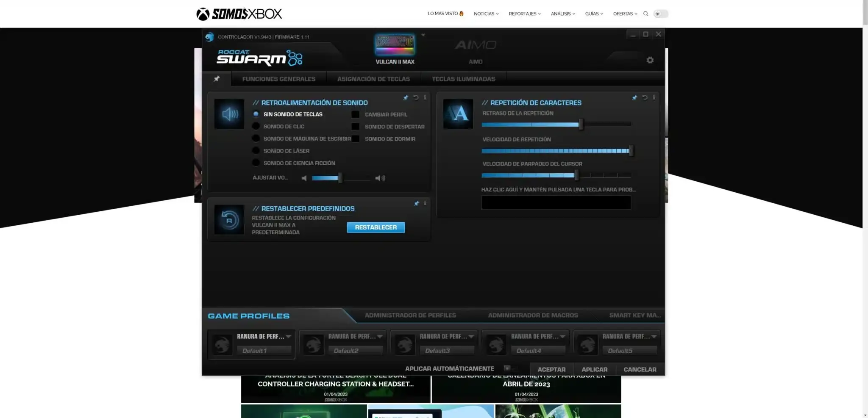Viewport: 868px width, 418px height.
Task: Click the pinned settings pushpin tab
Action: [217, 79]
